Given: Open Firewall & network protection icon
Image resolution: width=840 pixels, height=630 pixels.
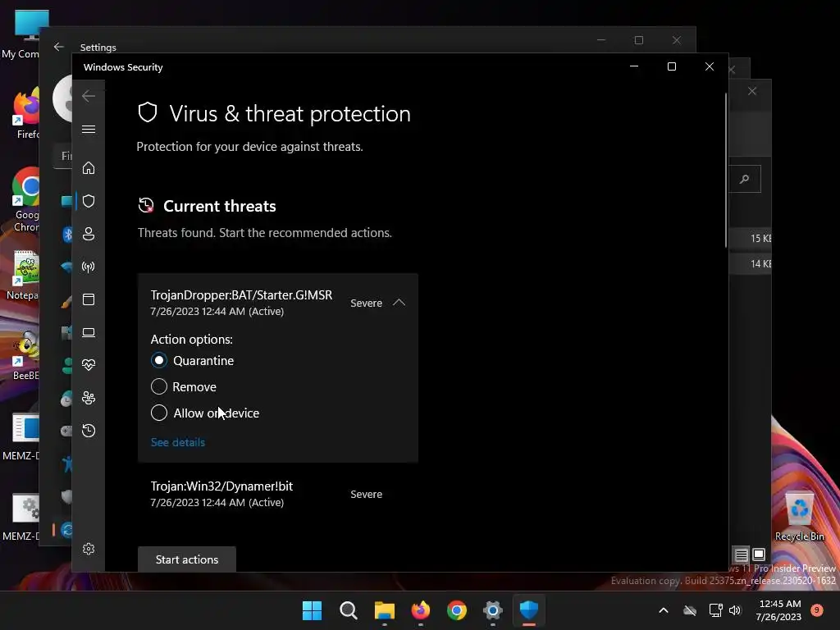Looking at the screenshot, I should click(x=89, y=267).
